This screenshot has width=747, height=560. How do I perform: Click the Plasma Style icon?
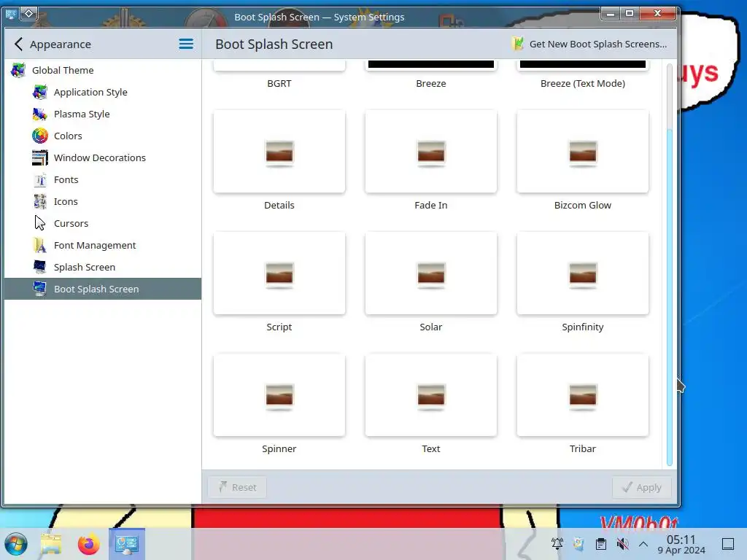(x=40, y=114)
